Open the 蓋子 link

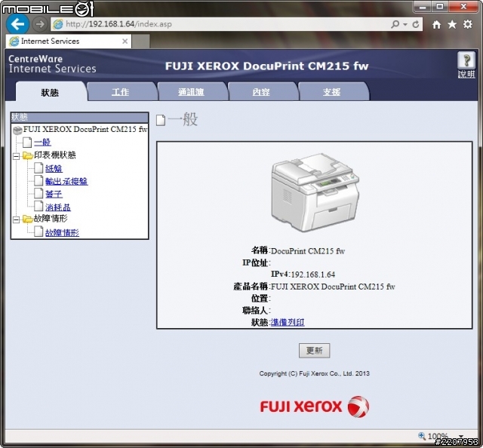(54, 194)
